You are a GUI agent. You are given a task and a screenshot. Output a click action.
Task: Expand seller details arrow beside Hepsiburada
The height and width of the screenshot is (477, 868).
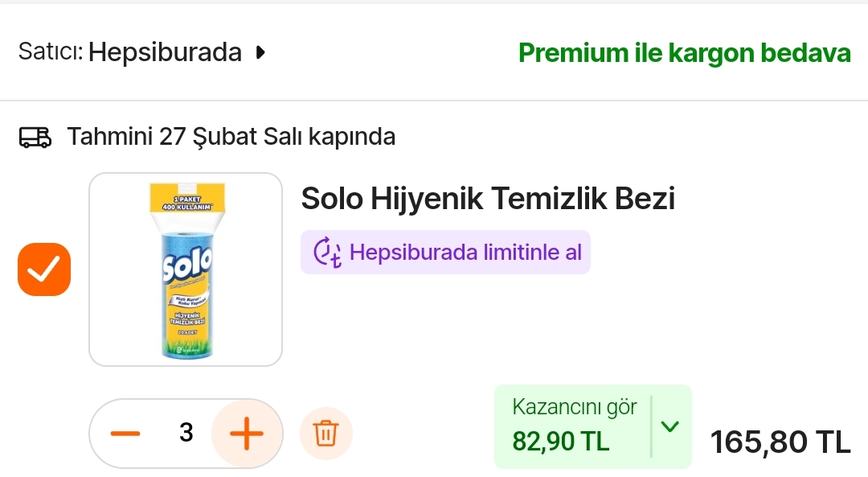click(x=260, y=53)
